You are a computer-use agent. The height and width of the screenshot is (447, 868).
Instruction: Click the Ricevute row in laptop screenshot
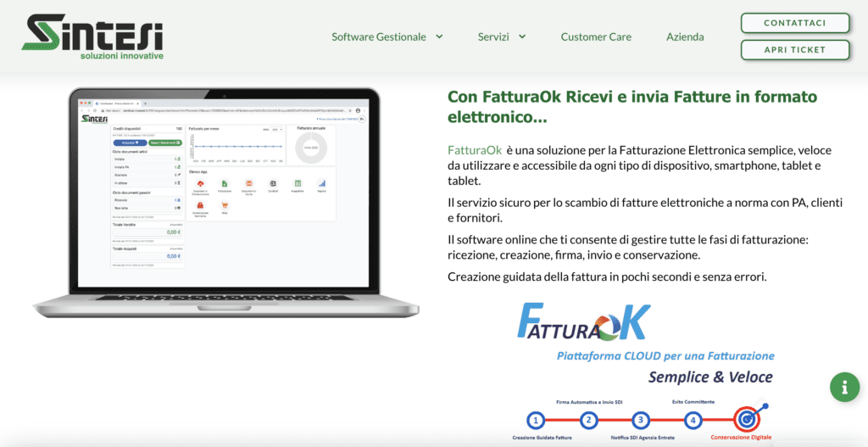pyautogui.click(x=147, y=200)
